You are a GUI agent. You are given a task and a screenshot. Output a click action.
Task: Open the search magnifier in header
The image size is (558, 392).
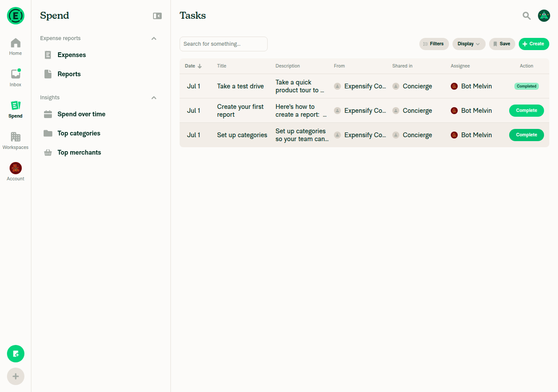527,16
